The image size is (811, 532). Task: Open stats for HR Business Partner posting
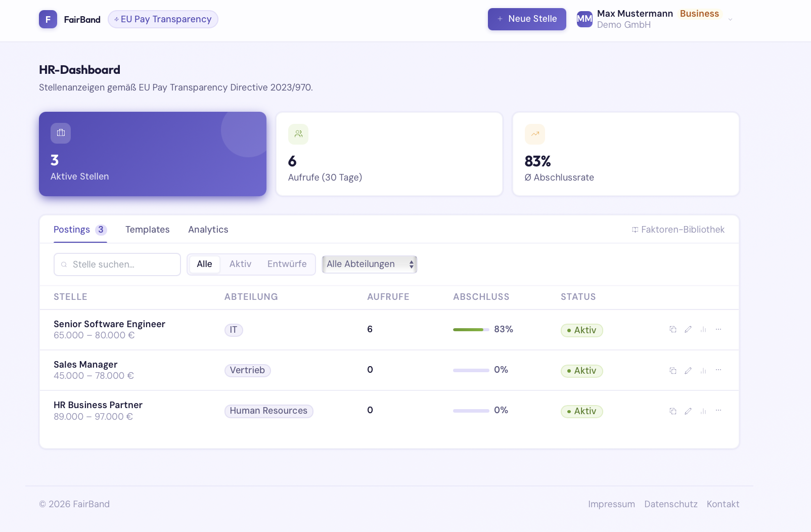point(703,411)
